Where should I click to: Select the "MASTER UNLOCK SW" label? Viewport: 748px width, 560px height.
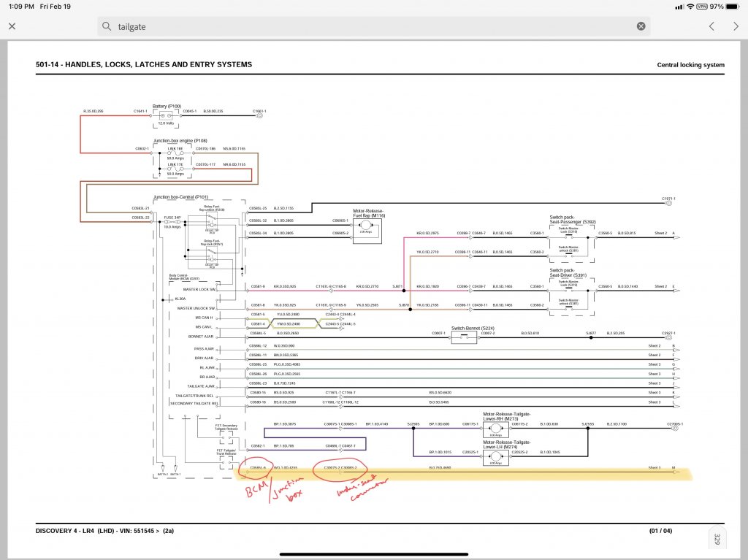tap(196, 308)
